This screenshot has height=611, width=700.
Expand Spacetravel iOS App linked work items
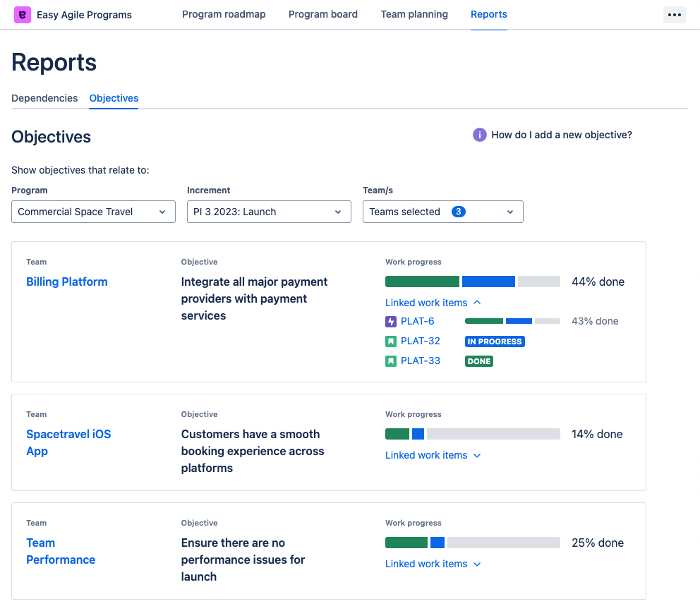pyautogui.click(x=433, y=455)
